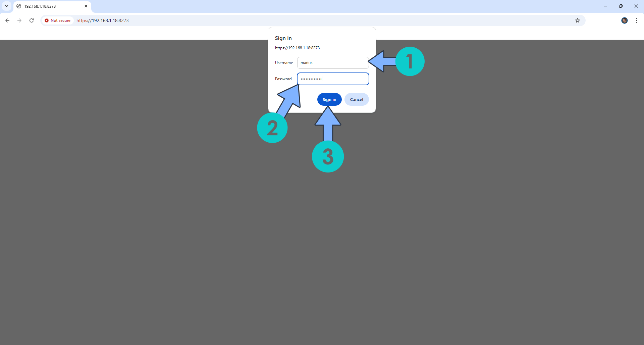Focus the Password input field
Image resolution: width=644 pixels, height=345 pixels.
coord(333,79)
